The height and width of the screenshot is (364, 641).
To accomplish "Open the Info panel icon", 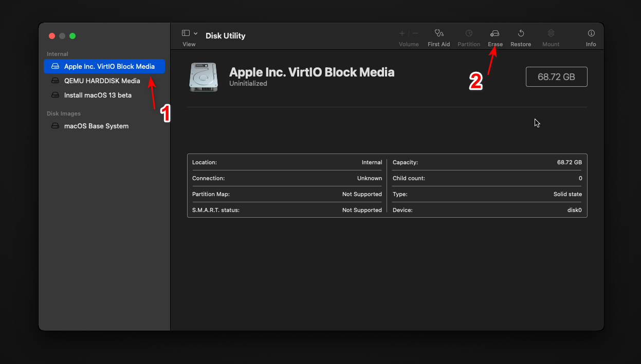I will point(591,33).
